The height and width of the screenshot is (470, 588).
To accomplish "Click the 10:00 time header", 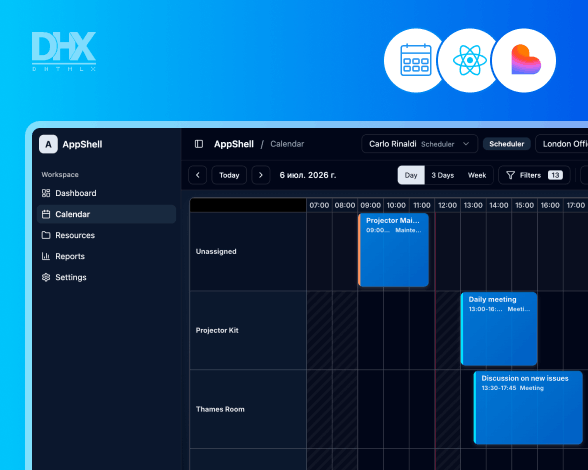I will coord(396,205).
